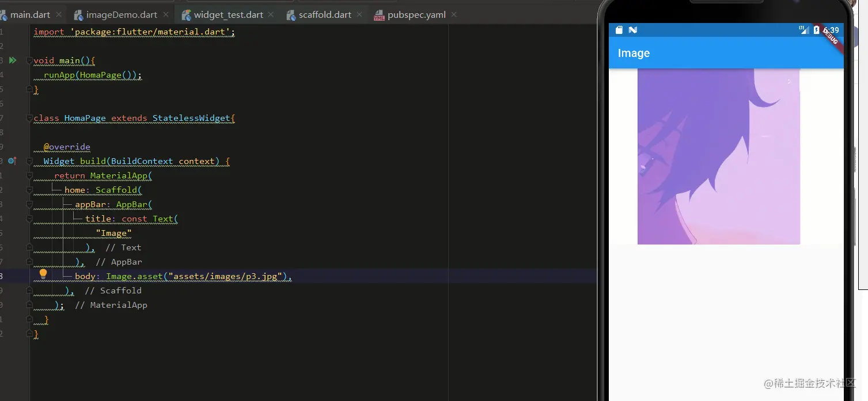Screen dimensions: 868x401
Task: Click the run arrow beside void main()
Action: pyautogui.click(x=13, y=60)
